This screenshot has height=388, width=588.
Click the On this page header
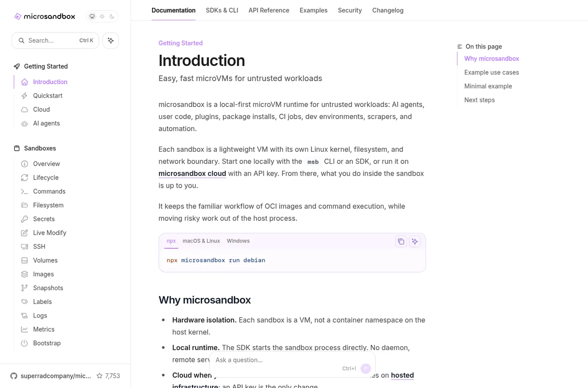tap(484, 47)
